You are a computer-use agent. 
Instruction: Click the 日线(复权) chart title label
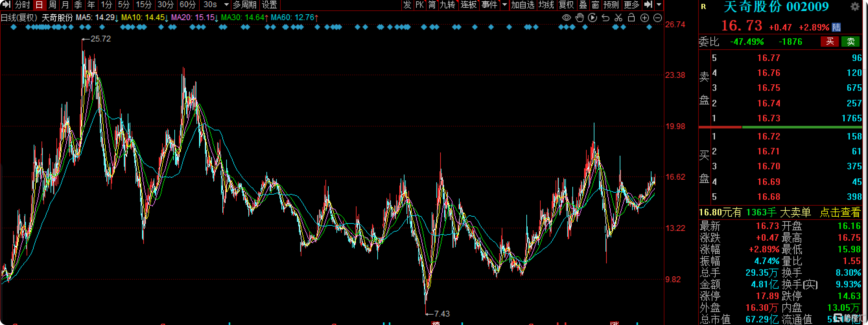coord(18,17)
